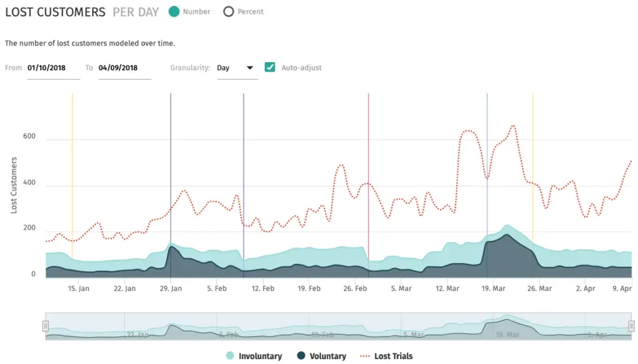Toggle the Involuntary legend circle icon

[x=230, y=356]
